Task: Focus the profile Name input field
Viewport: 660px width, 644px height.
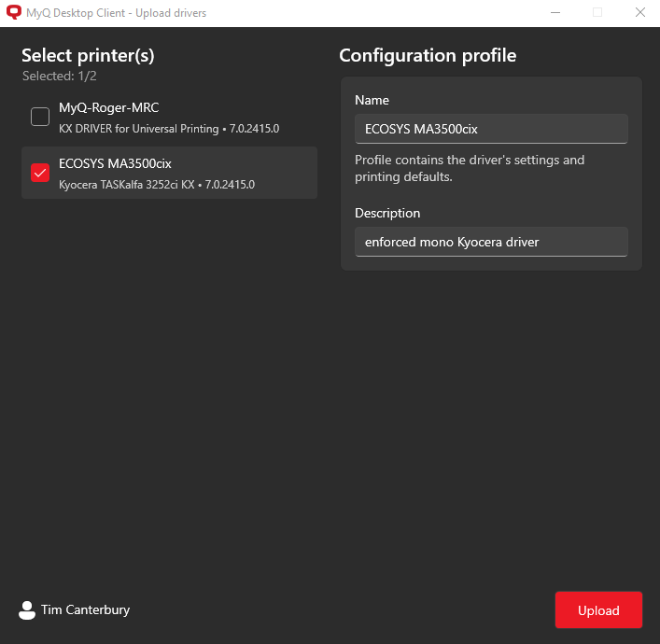Action: tap(491, 129)
